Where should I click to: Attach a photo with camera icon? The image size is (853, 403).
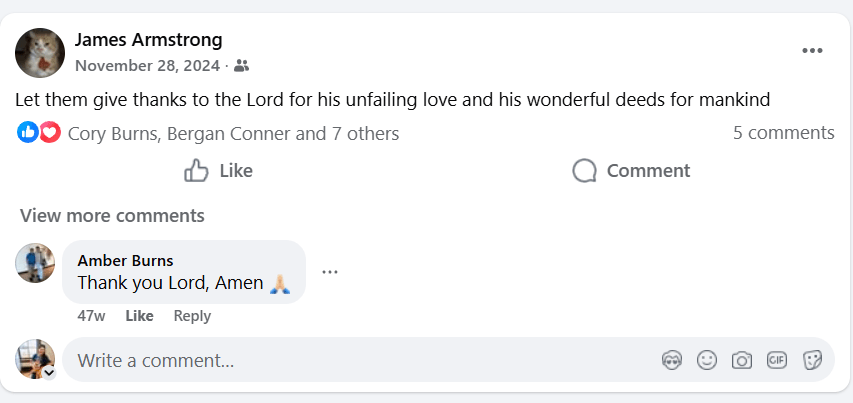741,360
